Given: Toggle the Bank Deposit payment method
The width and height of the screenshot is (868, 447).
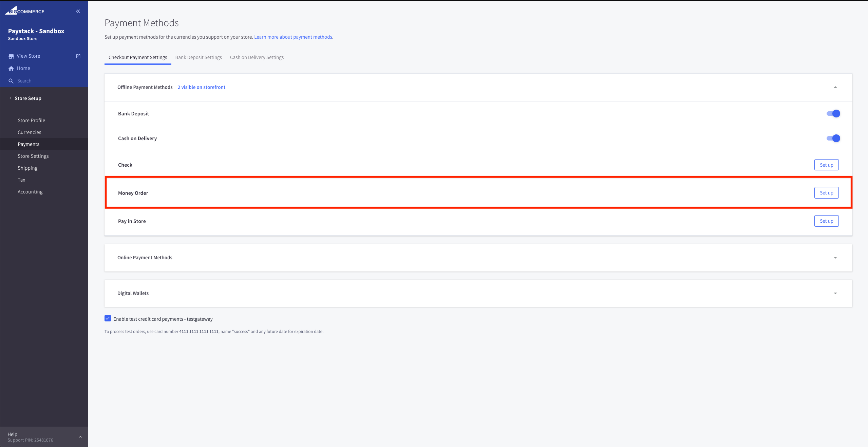Looking at the screenshot, I should [833, 113].
